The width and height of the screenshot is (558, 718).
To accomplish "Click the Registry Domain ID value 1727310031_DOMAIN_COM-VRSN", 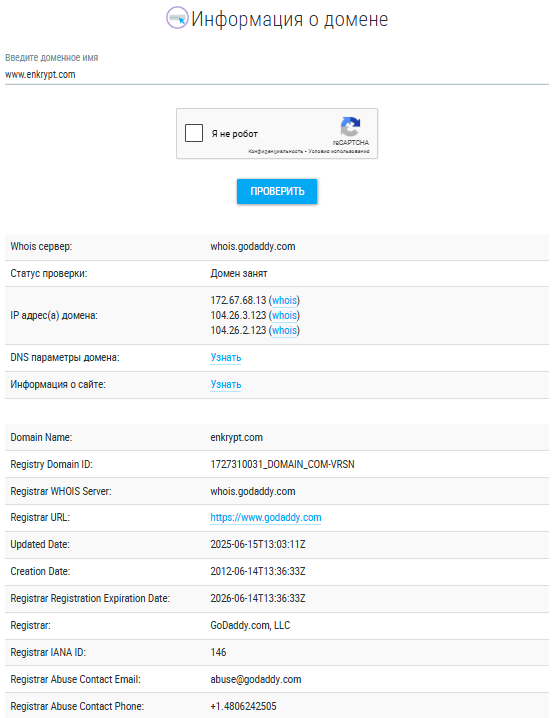I will 282,464.
